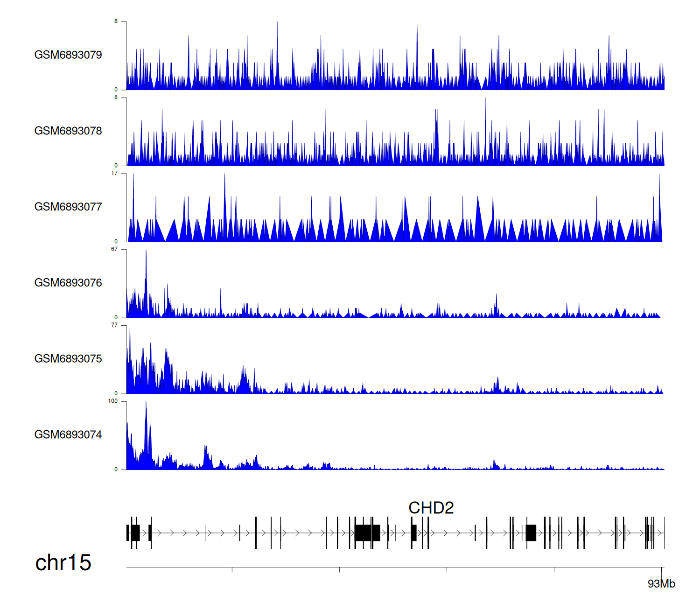Image resolution: width=700 pixels, height=616 pixels.
Task: Click the y-axis maximum value 100
Action: 113,401
